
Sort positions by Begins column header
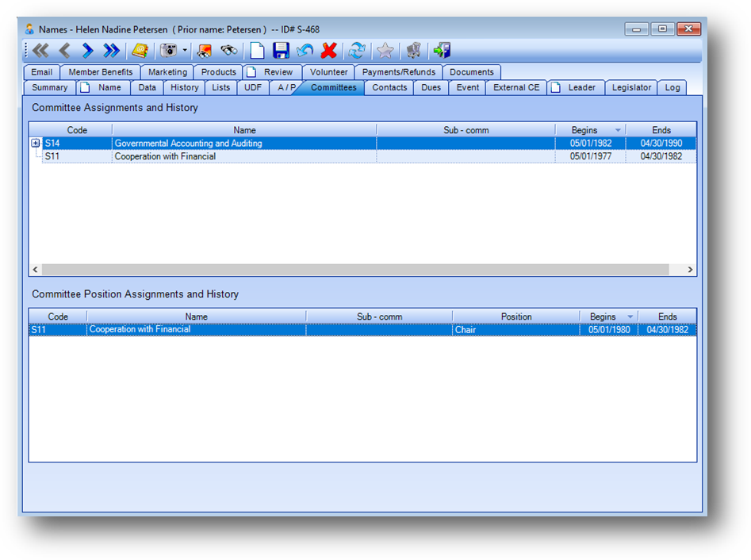609,316
